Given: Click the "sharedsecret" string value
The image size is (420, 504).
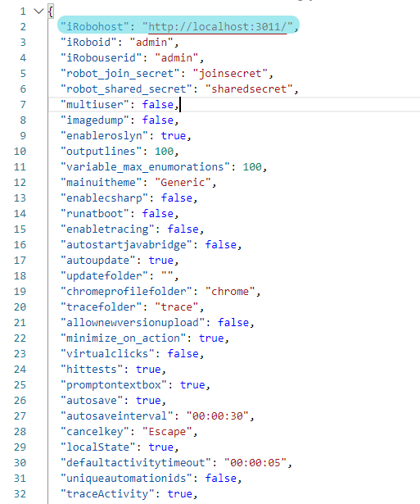Looking at the screenshot, I should click(249, 89).
